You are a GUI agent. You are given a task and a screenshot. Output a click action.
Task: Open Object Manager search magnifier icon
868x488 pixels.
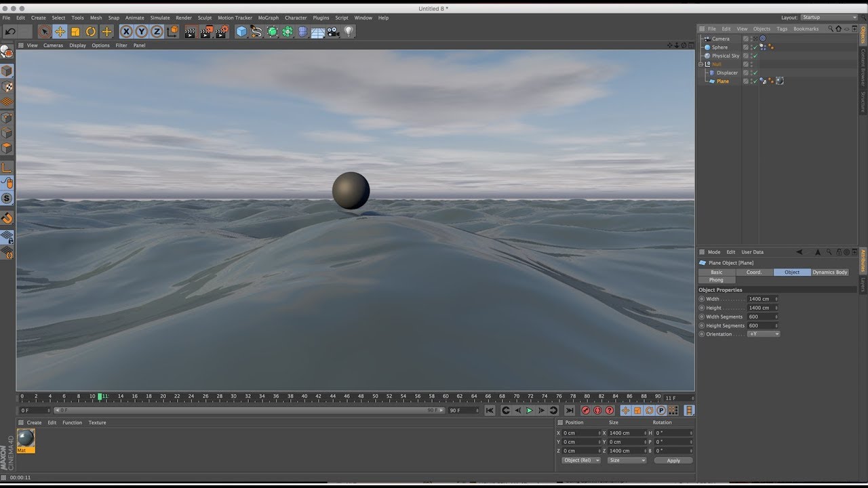coord(831,28)
